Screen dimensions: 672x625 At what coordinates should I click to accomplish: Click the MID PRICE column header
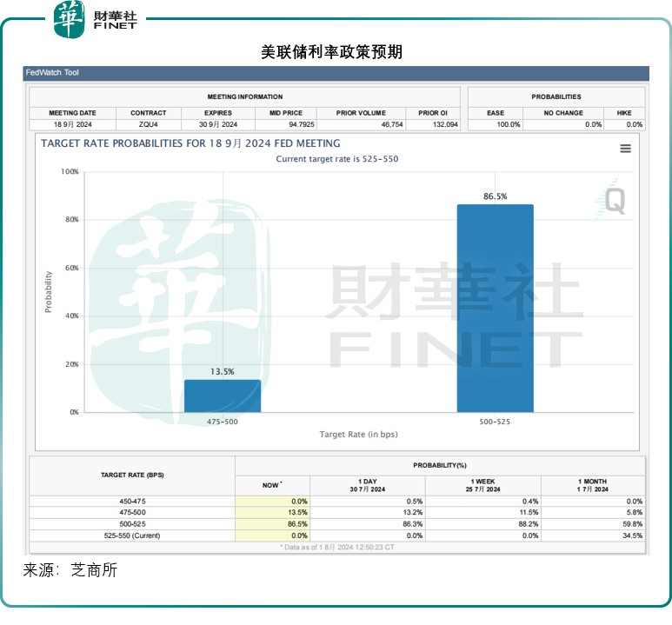[285, 113]
